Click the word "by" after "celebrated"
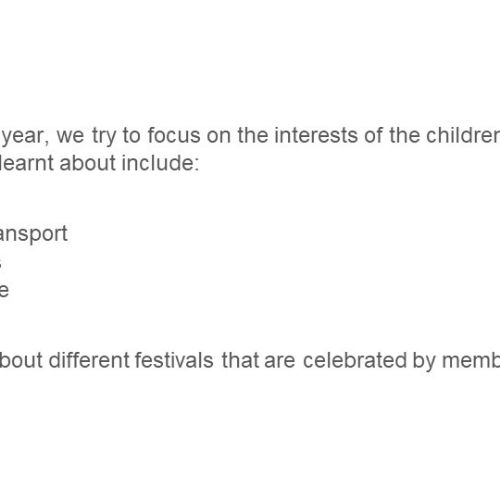The image size is (500, 500). [424, 361]
